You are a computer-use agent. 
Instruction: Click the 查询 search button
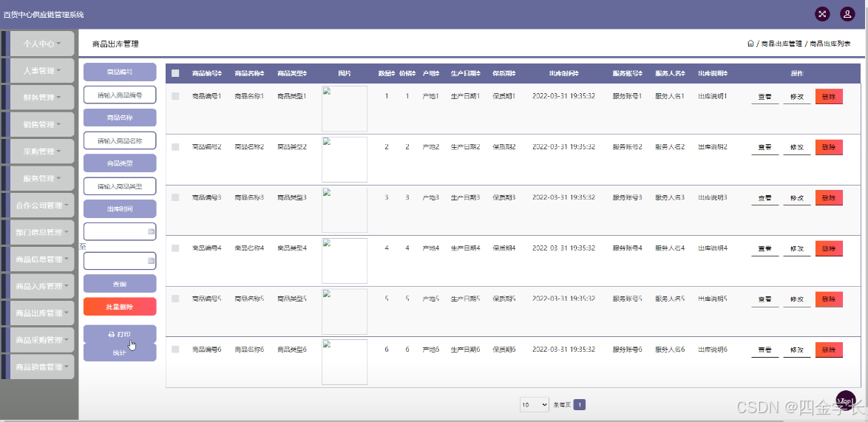click(x=120, y=284)
